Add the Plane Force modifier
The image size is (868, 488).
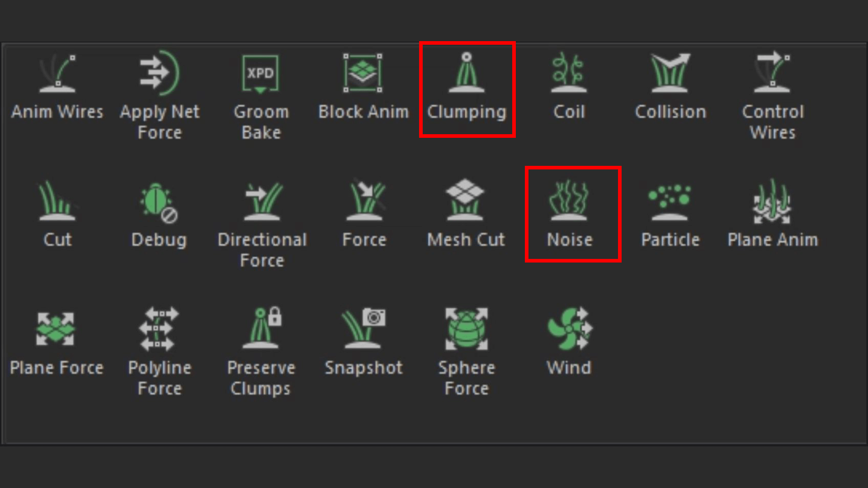(56, 329)
